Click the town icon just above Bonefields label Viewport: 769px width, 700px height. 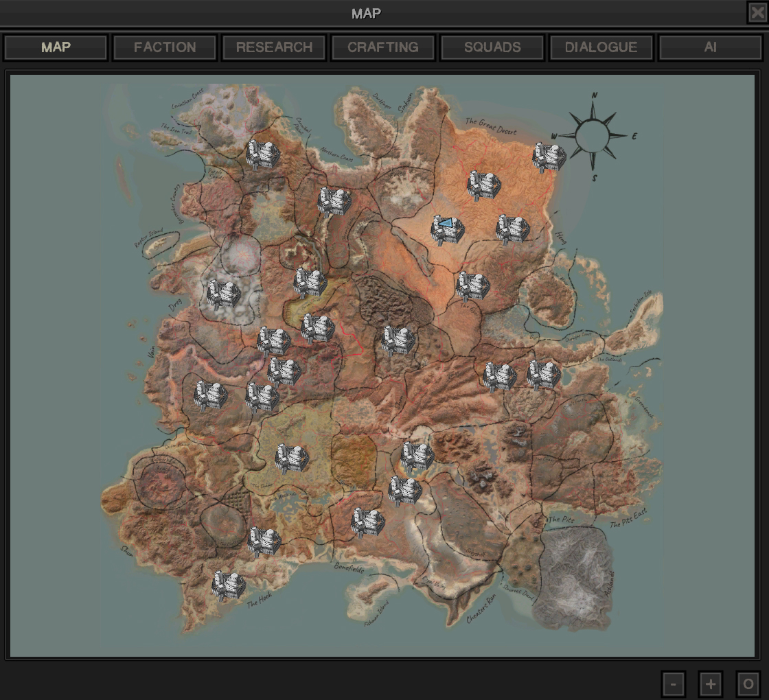[367, 523]
